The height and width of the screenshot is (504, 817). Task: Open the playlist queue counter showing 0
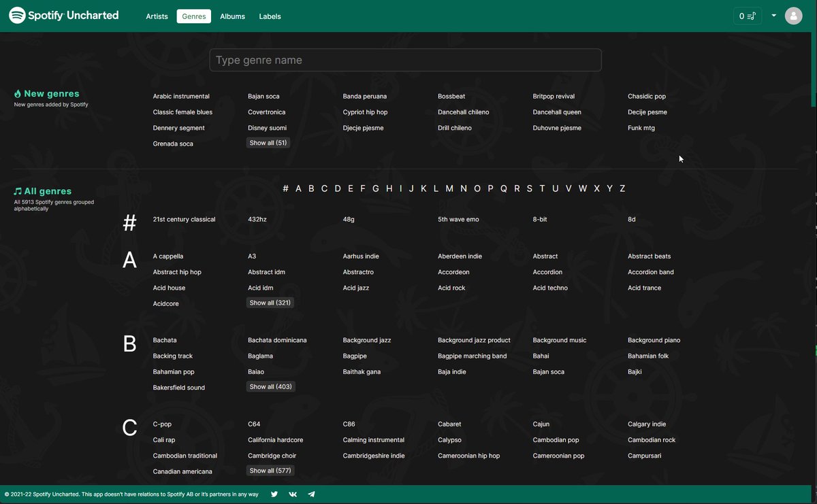click(x=747, y=16)
